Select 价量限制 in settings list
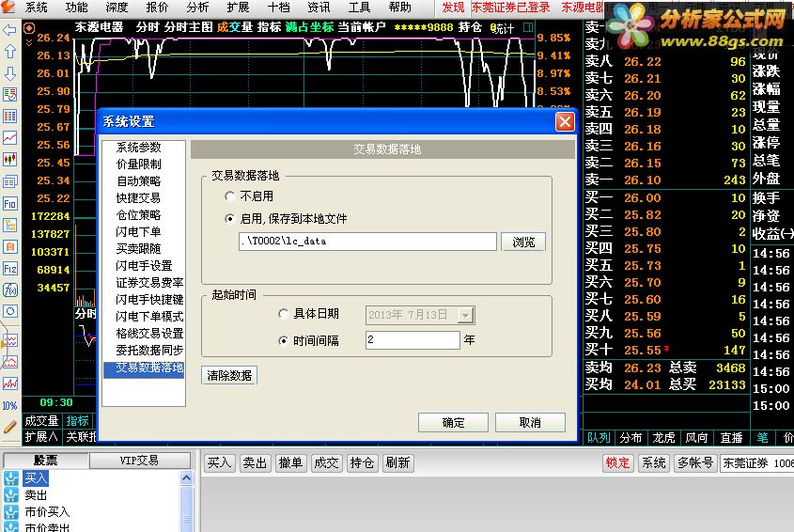794x532 pixels. point(139,164)
